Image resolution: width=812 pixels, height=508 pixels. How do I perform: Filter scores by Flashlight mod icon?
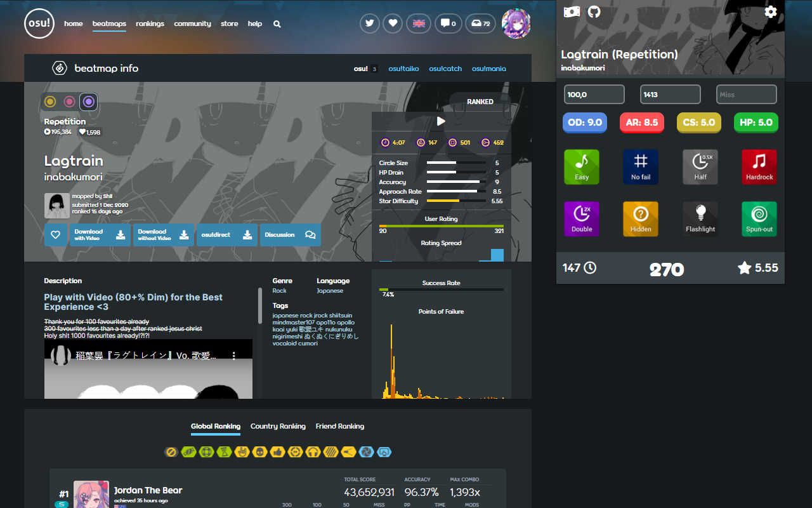[348, 452]
